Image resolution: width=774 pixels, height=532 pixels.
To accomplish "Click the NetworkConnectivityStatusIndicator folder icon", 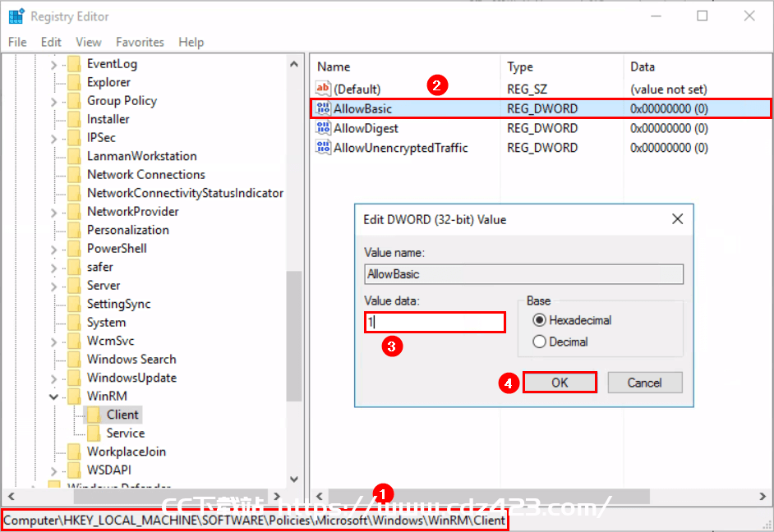I will coord(74,193).
